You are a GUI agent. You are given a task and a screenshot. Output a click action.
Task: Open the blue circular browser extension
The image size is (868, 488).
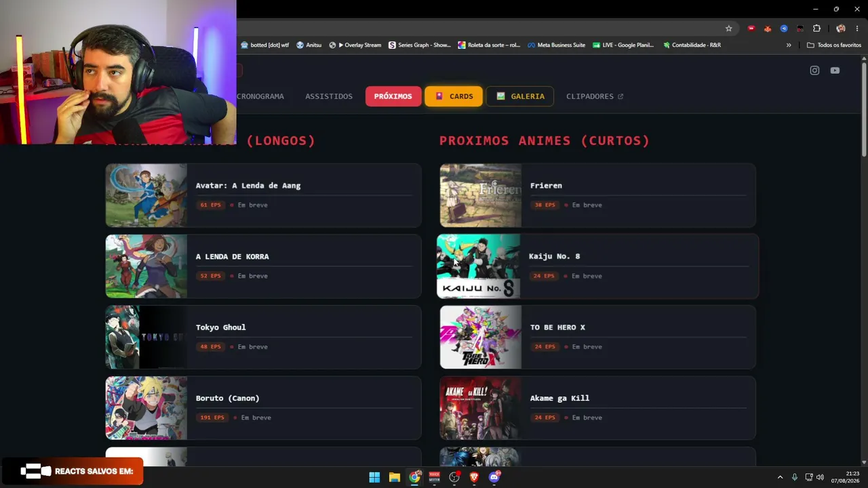[x=784, y=28]
